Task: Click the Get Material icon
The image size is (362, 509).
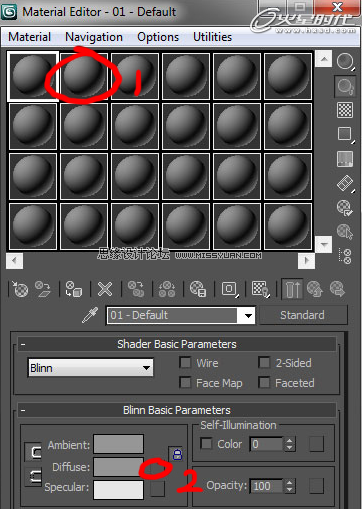Action: [x=20, y=289]
